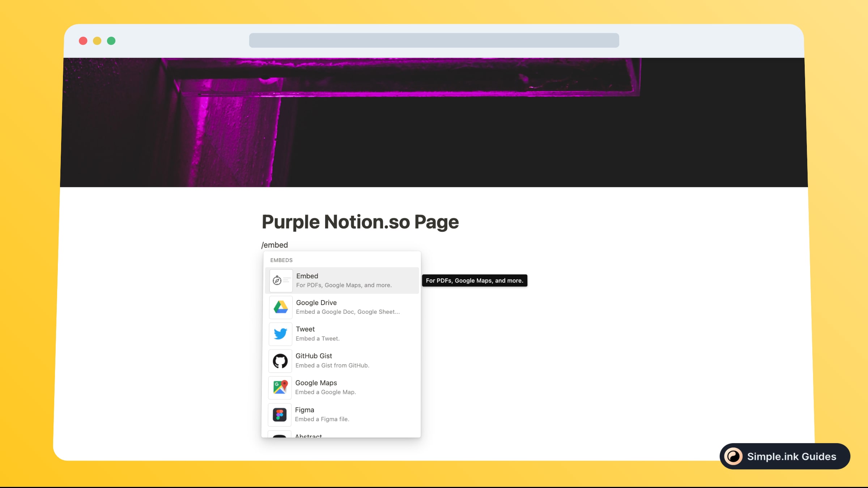The width and height of the screenshot is (868, 488).
Task: Select the Figma embed option
Action: point(341,415)
